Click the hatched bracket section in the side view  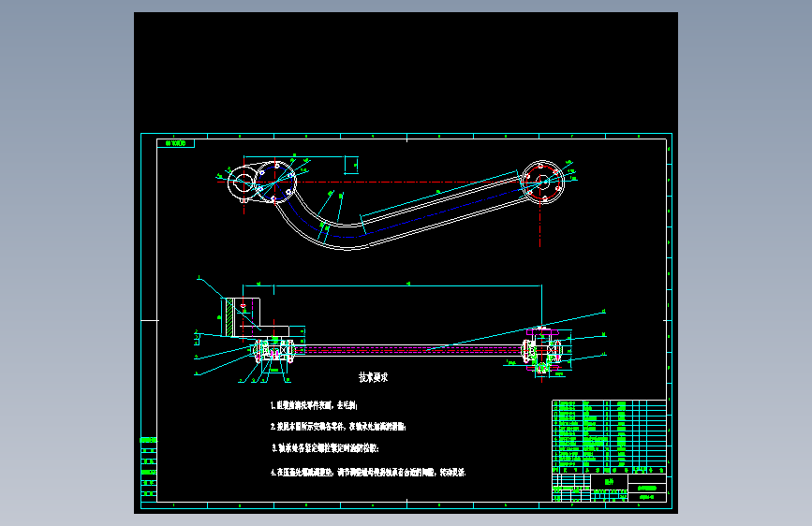tap(229, 317)
